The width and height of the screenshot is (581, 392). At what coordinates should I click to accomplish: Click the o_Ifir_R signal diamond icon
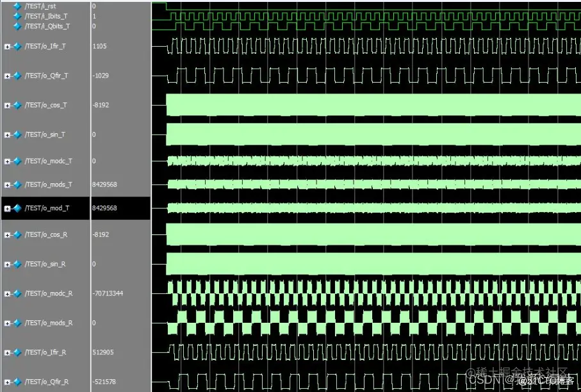coord(17,352)
